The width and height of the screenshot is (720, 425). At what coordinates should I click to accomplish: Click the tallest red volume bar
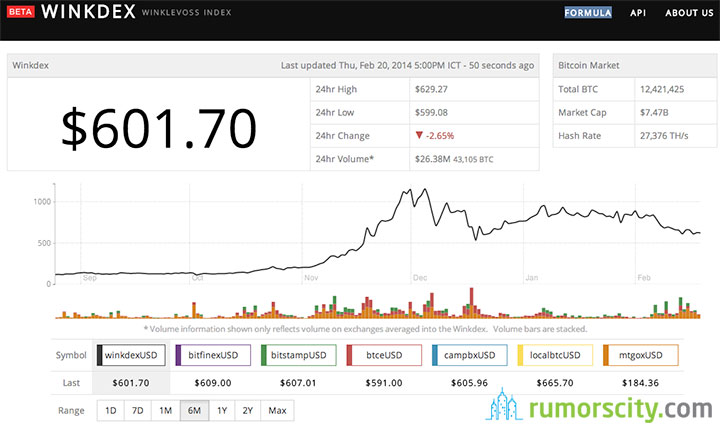472,302
